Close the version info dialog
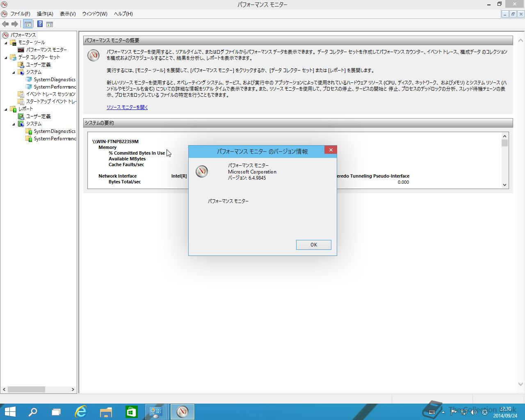This screenshot has height=420, width=525. pyautogui.click(x=331, y=150)
